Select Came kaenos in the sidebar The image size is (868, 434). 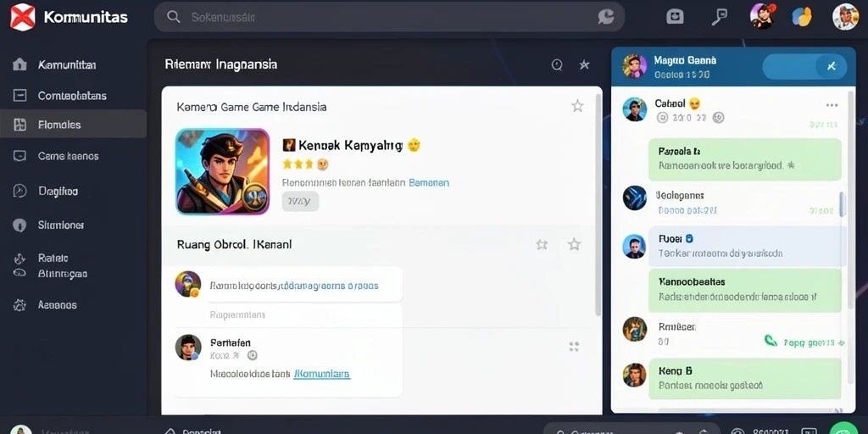pos(68,156)
